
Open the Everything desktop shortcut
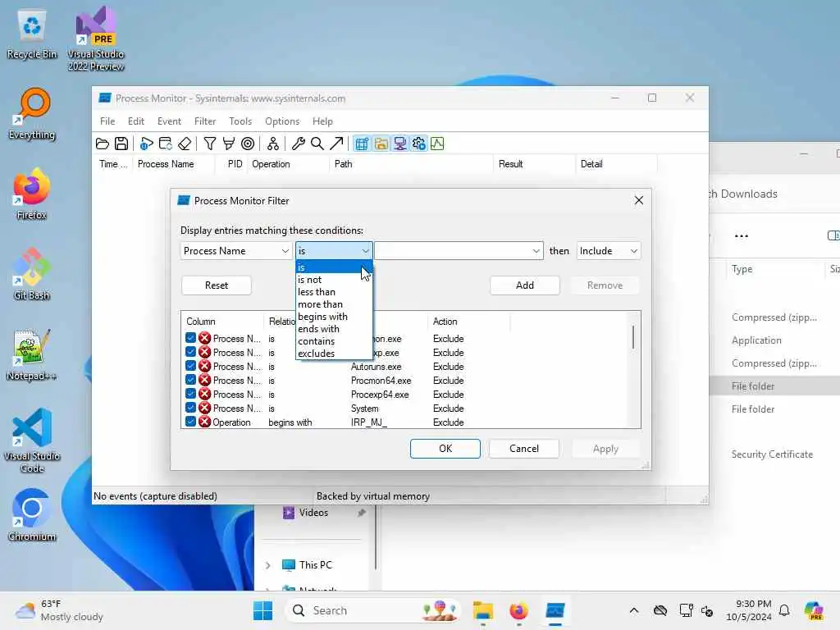tap(32, 113)
